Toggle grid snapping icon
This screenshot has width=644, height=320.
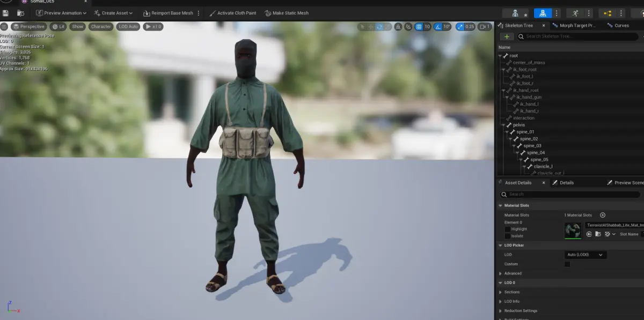click(419, 26)
